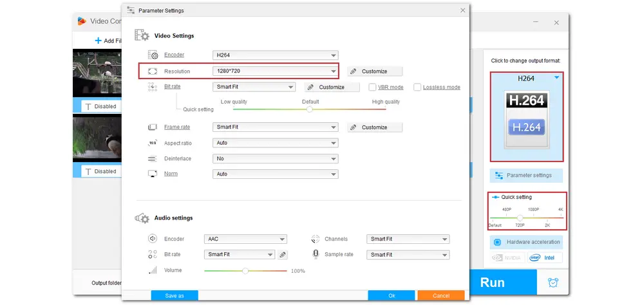The height and width of the screenshot is (305, 644).
Task: Click the Deinterlace lines icon
Action: 153,158
